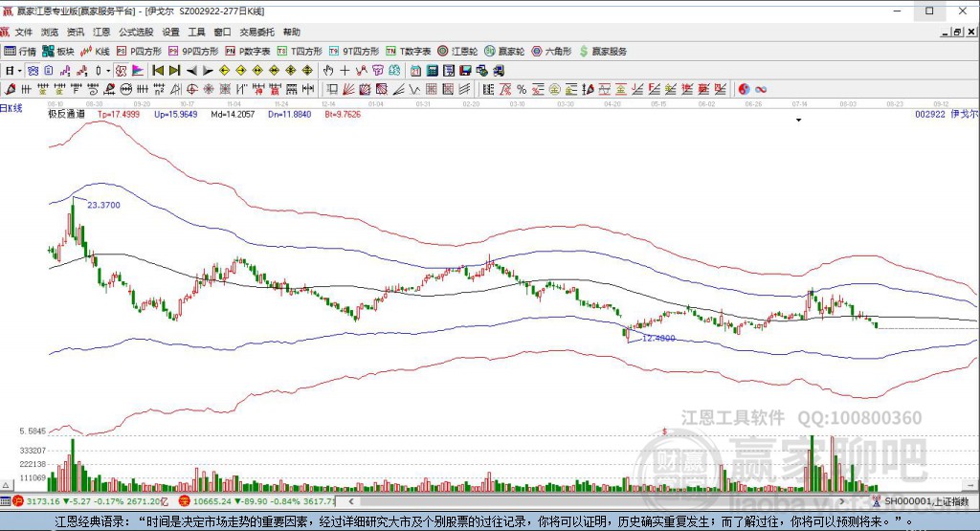The width and height of the screenshot is (980, 531).
Task: Select the first yellow diamond arrow icon
Action: click(224, 71)
